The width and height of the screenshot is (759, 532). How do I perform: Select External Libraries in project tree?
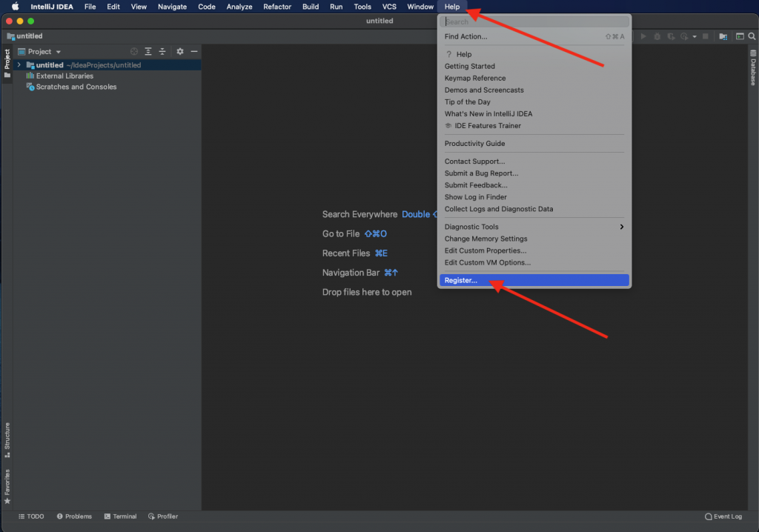point(64,76)
